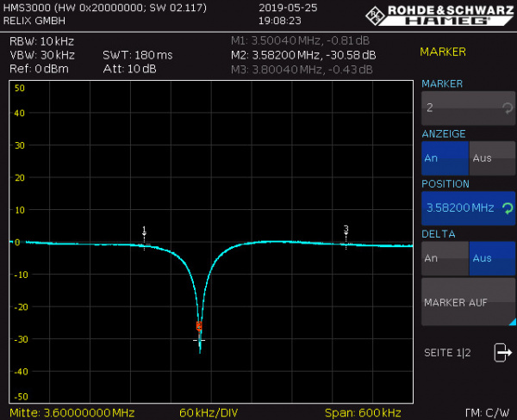Viewport: 517px width, 420px height.
Task: Click the RBW: 10 kHz value
Action: tap(42, 41)
